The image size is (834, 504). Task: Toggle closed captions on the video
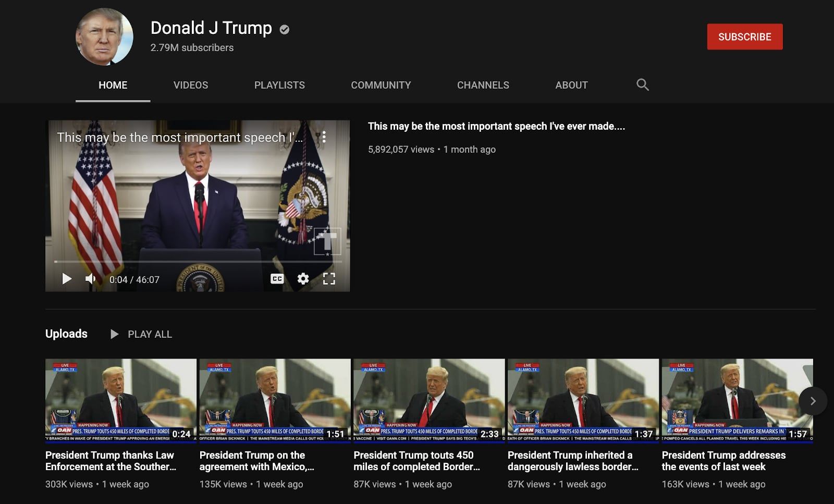click(277, 279)
